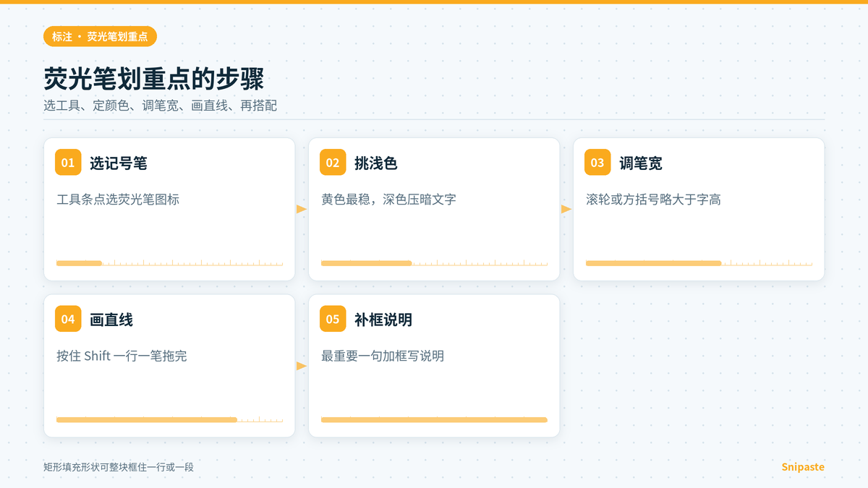Click the text 滚轮或方括号略大于字高
868x488 pixels.
coord(653,200)
